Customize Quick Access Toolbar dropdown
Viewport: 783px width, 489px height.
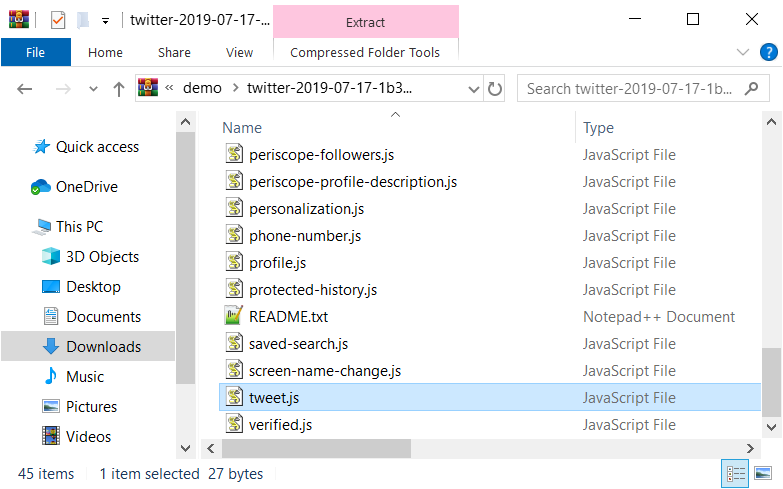tap(105, 21)
